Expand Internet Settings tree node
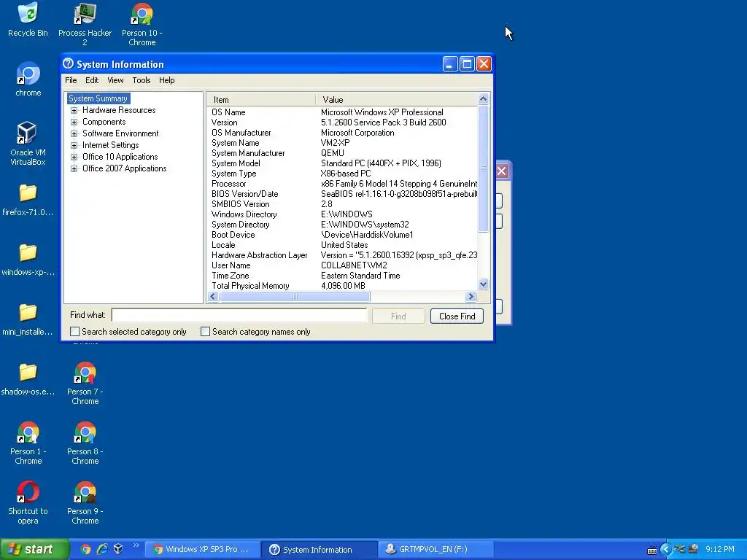 click(74, 145)
